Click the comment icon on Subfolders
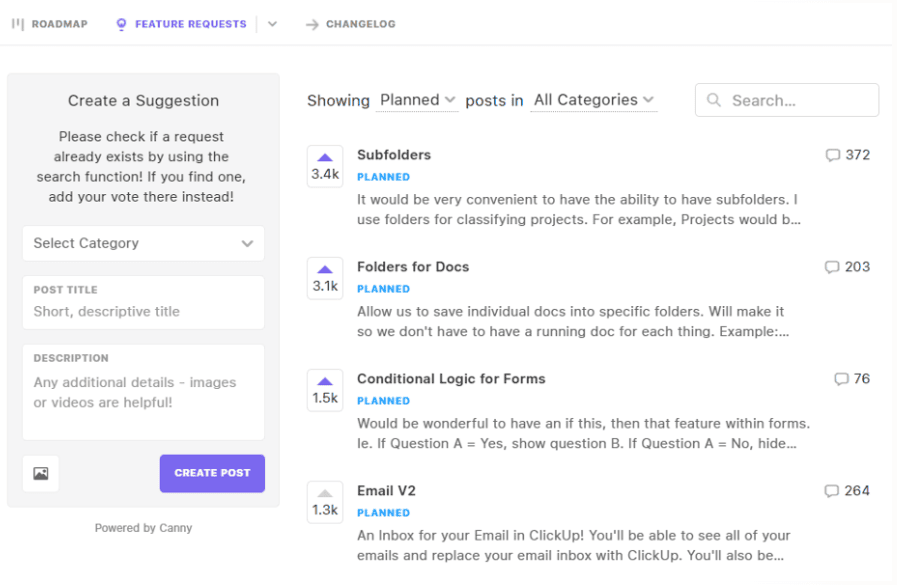Screen dimensions: 897x585 tap(832, 155)
